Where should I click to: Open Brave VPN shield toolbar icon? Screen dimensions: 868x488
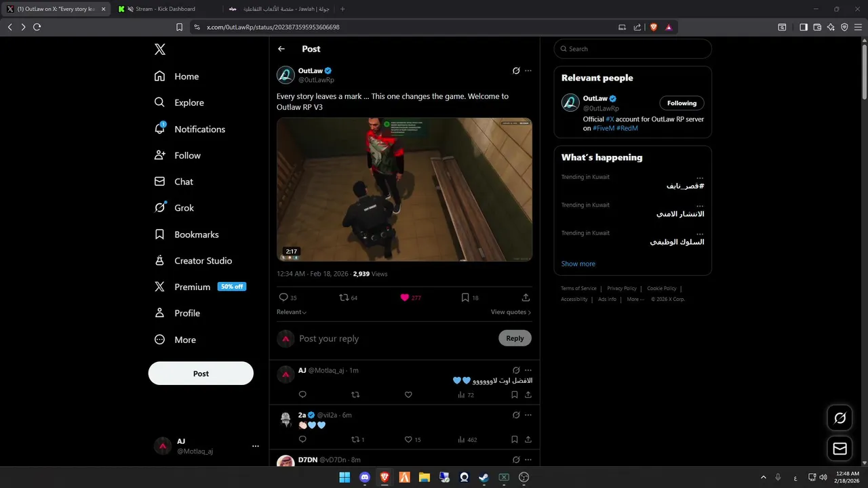[x=844, y=27]
